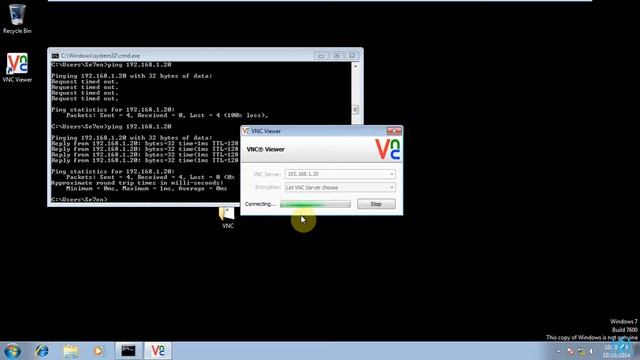Click the Connecting progress bar
Screen dimensions: 640x360
[315, 204]
